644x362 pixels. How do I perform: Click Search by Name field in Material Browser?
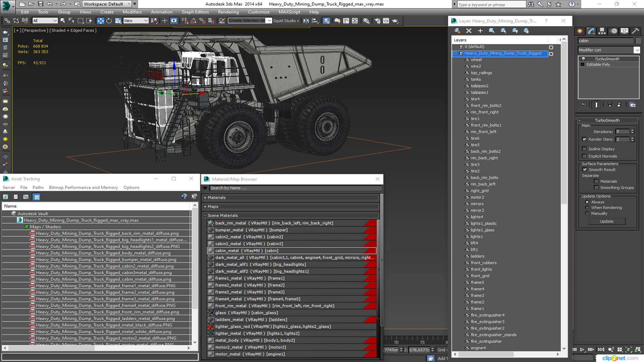pyautogui.click(x=295, y=188)
